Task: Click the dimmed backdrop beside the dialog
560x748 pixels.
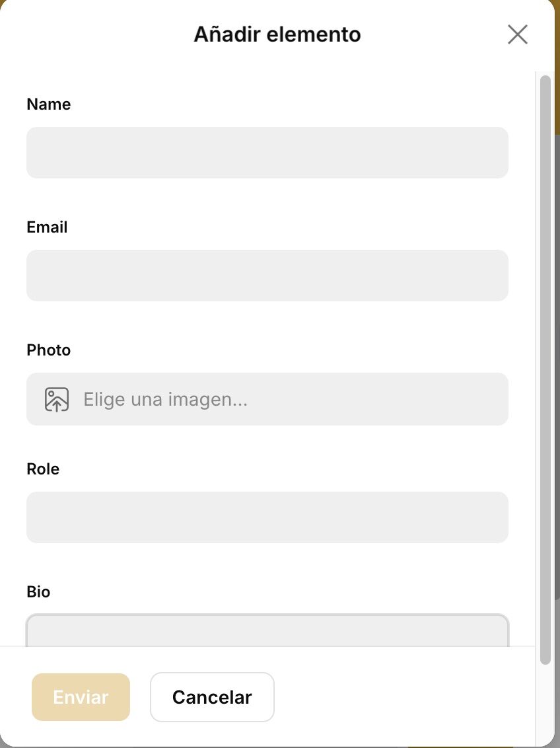Action: pos(557,396)
